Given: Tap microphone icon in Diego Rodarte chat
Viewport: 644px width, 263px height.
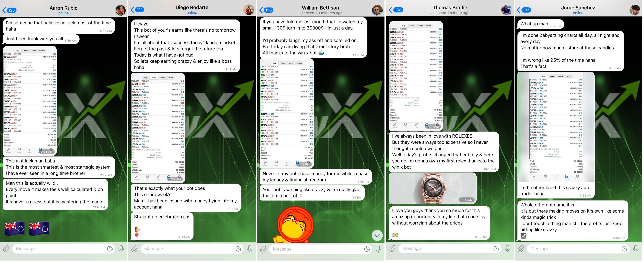Looking at the screenshot, I should click(x=250, y=249).
